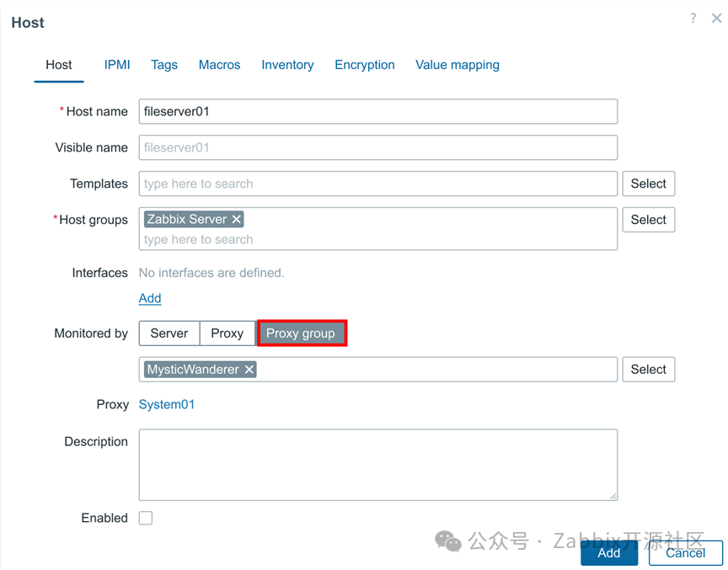Screen dimensions: 728x570
Task: Grab the Description textarea resize handle
Action: [x=613, y=496]
